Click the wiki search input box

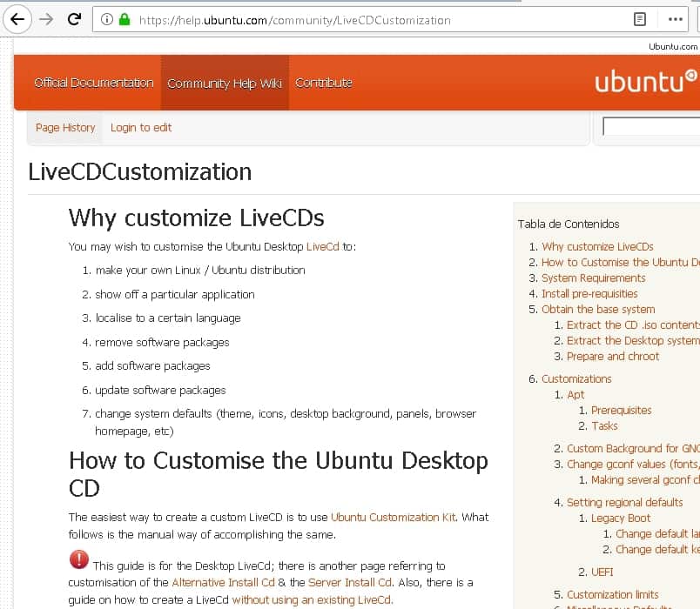[x=651, y=127]
